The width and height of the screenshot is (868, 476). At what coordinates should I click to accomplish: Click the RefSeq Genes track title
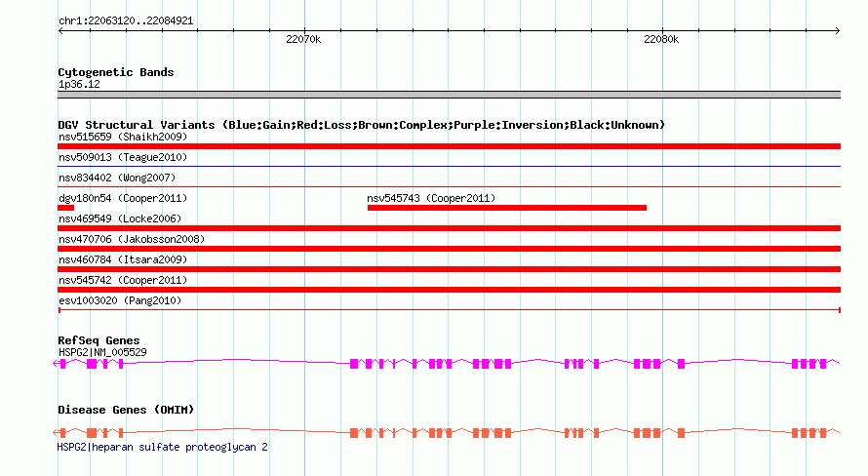[x=99, y=340]
